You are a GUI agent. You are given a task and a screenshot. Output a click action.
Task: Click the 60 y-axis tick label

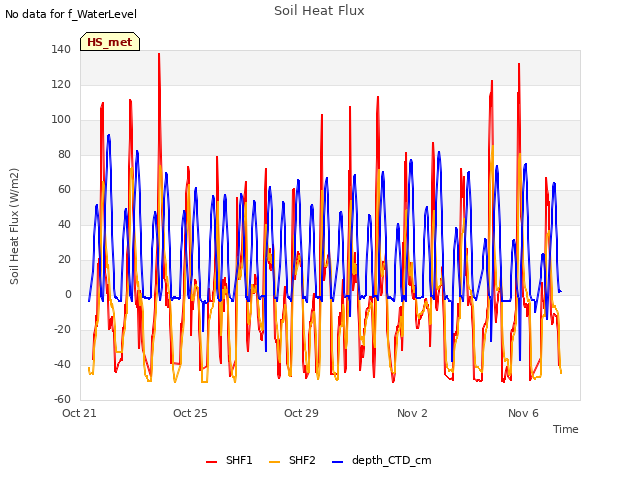point(64,189)
